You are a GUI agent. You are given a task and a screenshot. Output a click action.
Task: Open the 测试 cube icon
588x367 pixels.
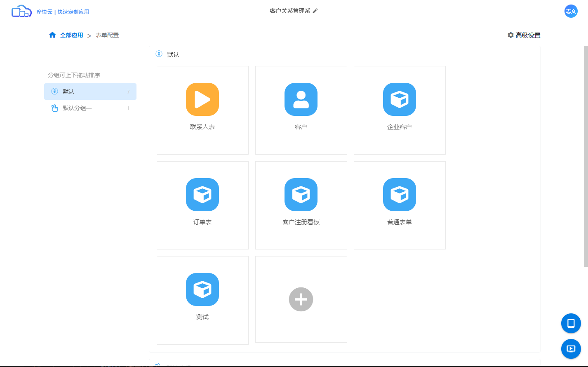tap(202, 289)
